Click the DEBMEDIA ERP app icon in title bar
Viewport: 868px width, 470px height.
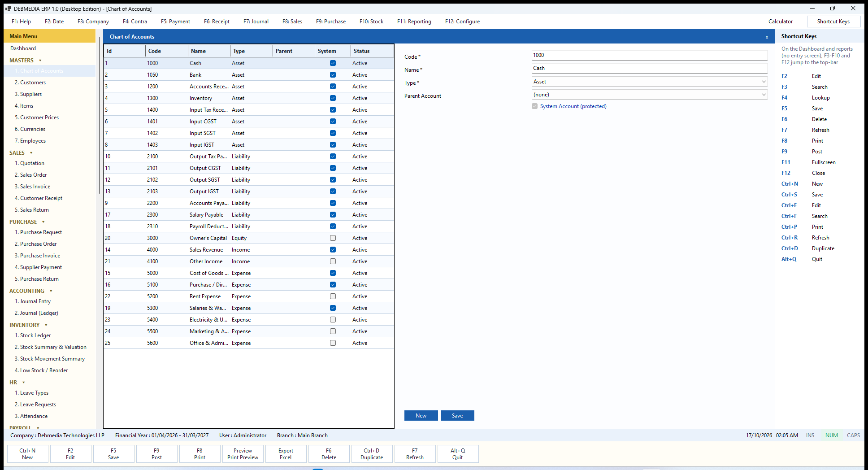pyautogui.click(x=8, y=9)
